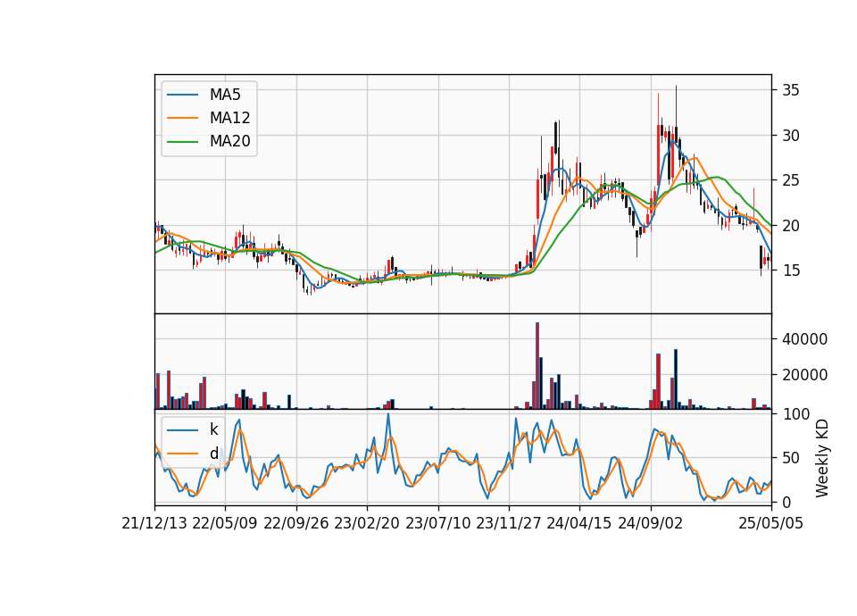Click the 24/09/02 date axis label
The image size is (857, 616).
point(651,523)
